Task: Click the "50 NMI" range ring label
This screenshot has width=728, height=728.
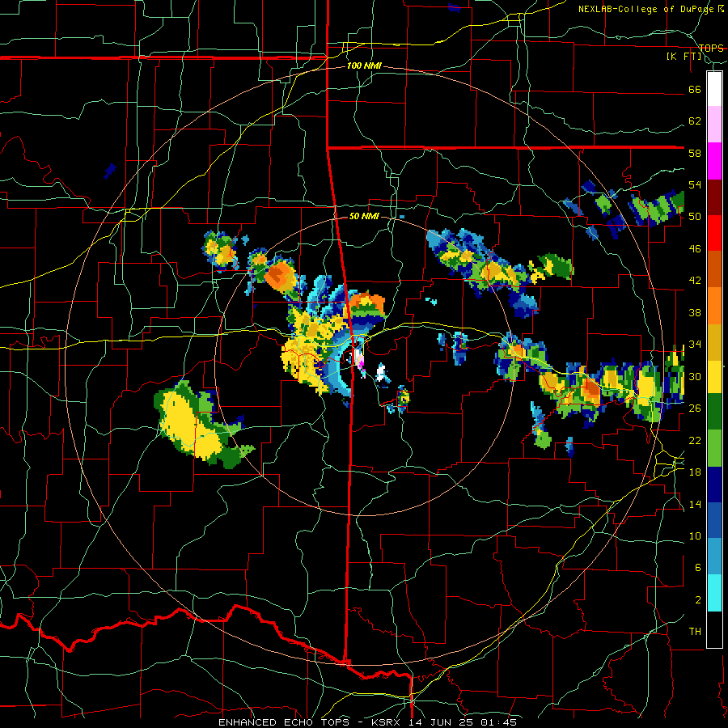Action: click(x=363, y=216)
